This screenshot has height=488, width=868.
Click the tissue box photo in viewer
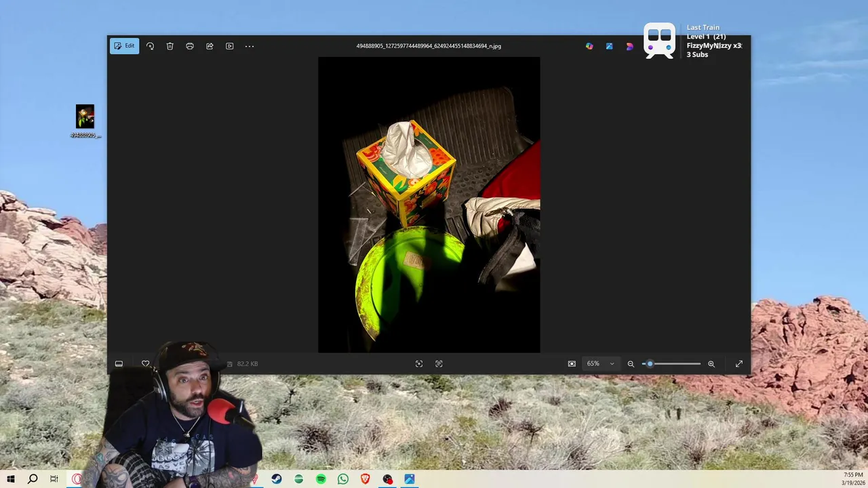[429, 205]
